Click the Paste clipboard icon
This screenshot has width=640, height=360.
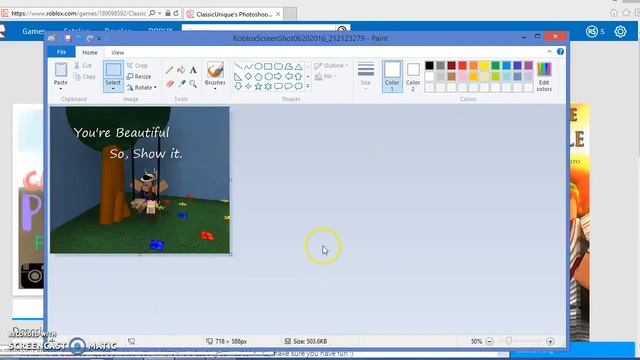pos(61,70)
